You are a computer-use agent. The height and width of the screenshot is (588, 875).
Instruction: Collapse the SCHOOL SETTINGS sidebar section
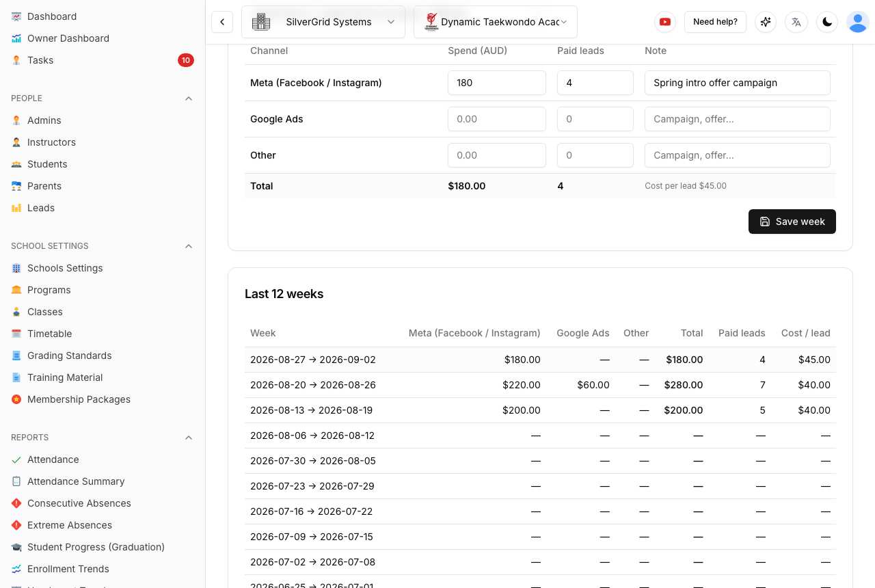pos(189,246)
